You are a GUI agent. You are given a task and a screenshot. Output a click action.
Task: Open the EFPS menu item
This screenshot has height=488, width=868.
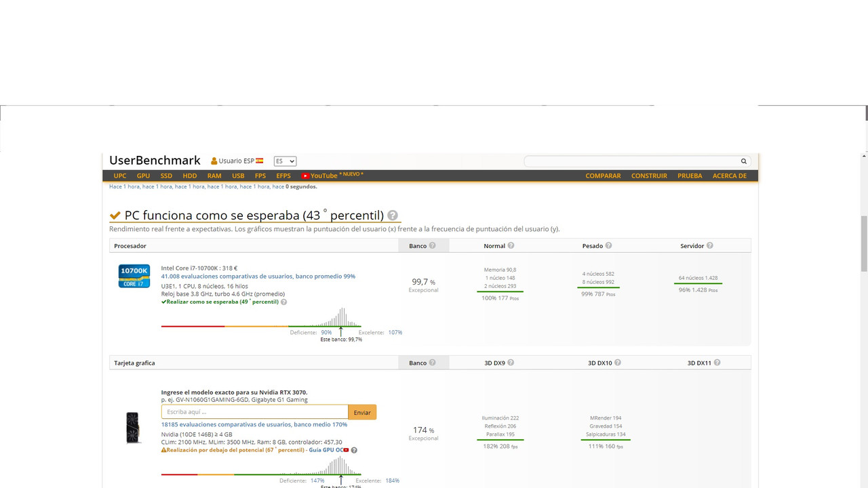(283, 176)
